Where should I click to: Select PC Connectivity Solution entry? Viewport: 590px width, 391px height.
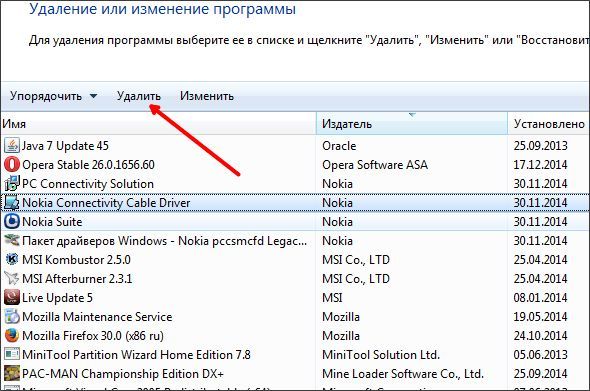[x=295, y=184]
